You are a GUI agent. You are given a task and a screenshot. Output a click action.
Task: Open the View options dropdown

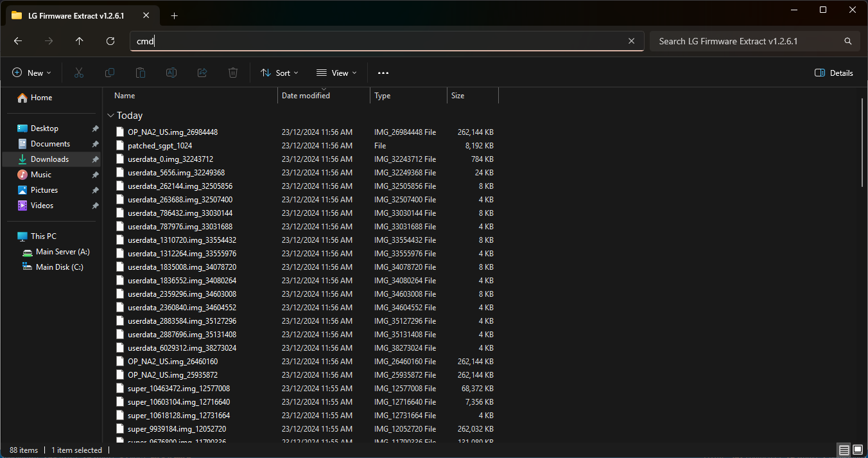click(x=336, y=73)
